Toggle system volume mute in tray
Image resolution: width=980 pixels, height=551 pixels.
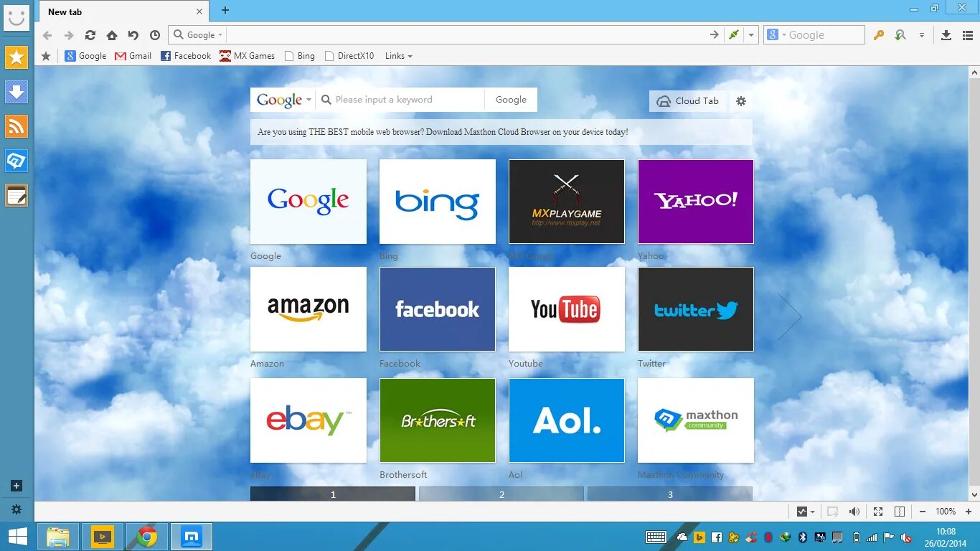tap(907, 537)
